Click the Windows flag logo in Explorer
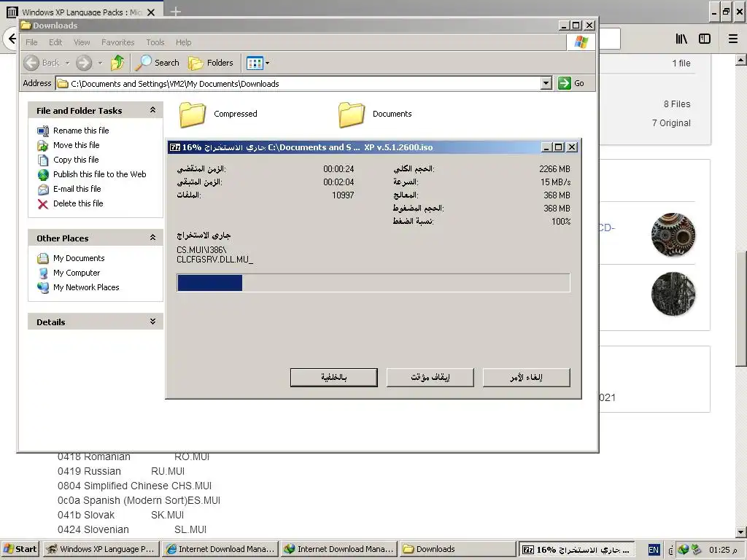The height and width of the screenshot is (560, 747). pyautogui.click(x=581, y=42)
